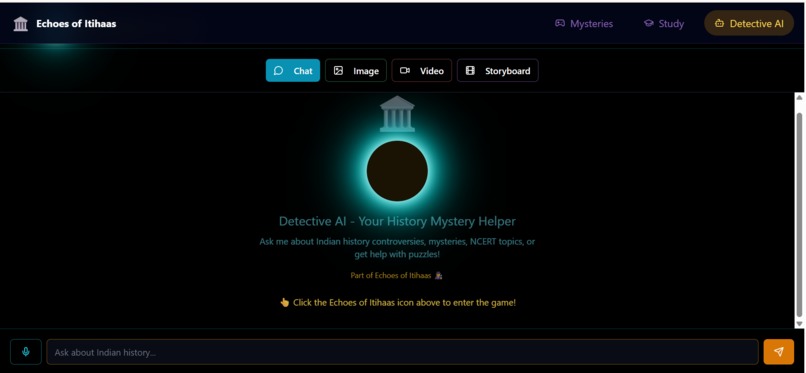Click the Detective AI heading text

pos(397,221)
